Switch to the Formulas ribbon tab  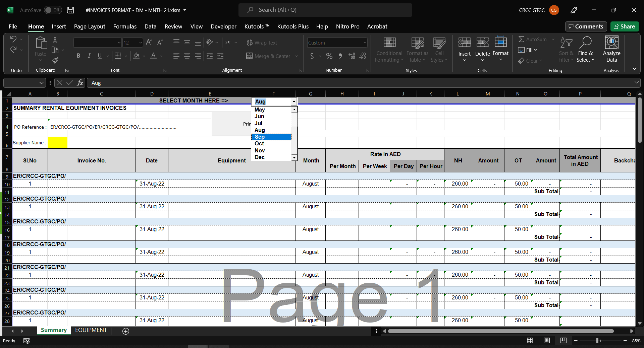coord(124,26)
